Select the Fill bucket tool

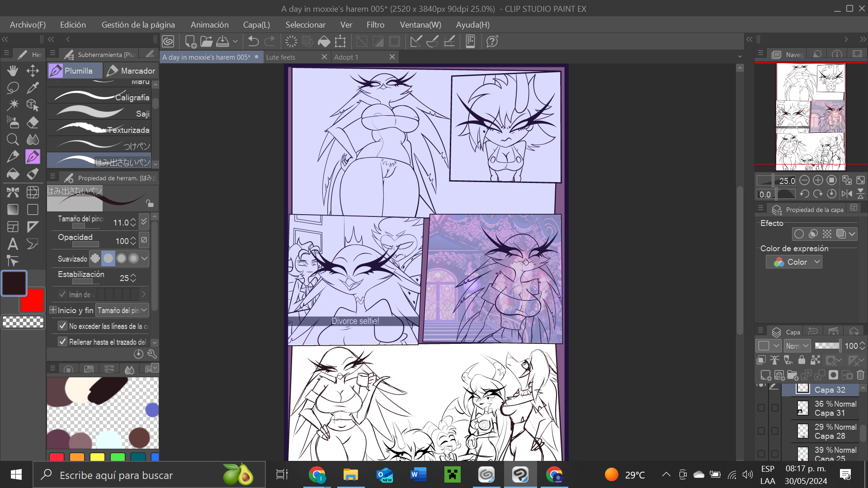(13, 174)
